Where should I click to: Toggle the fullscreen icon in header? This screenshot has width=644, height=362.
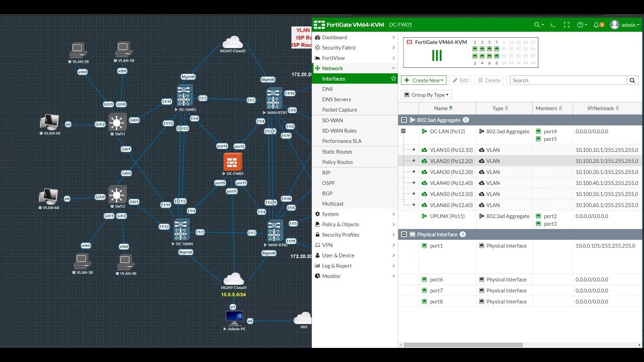pyautogui.click(x=567, y=25)
